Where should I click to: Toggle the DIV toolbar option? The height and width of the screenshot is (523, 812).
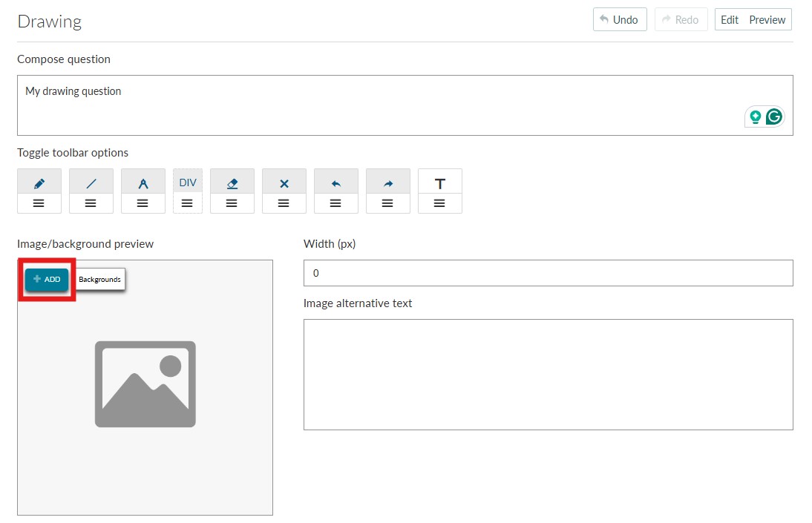pos(188,182)
